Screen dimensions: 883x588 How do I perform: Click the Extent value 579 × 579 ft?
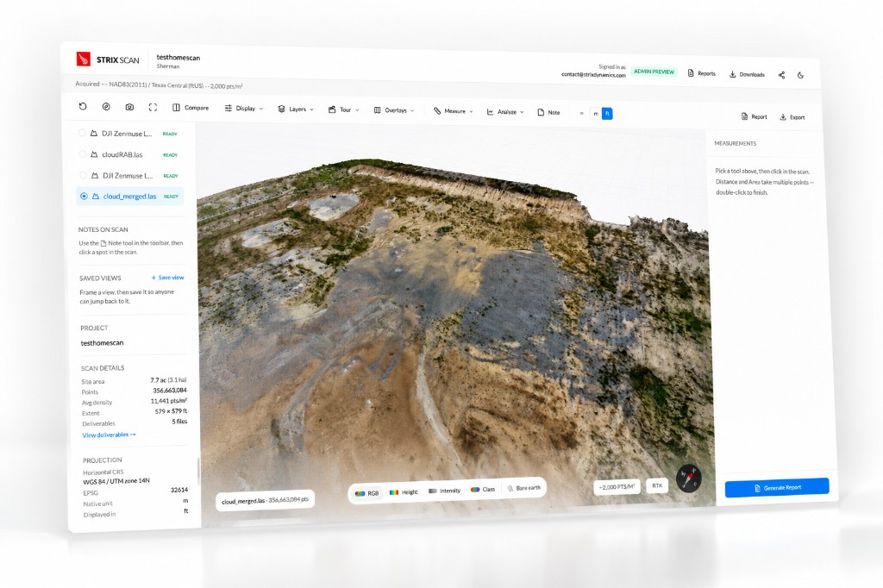(171, 411)
